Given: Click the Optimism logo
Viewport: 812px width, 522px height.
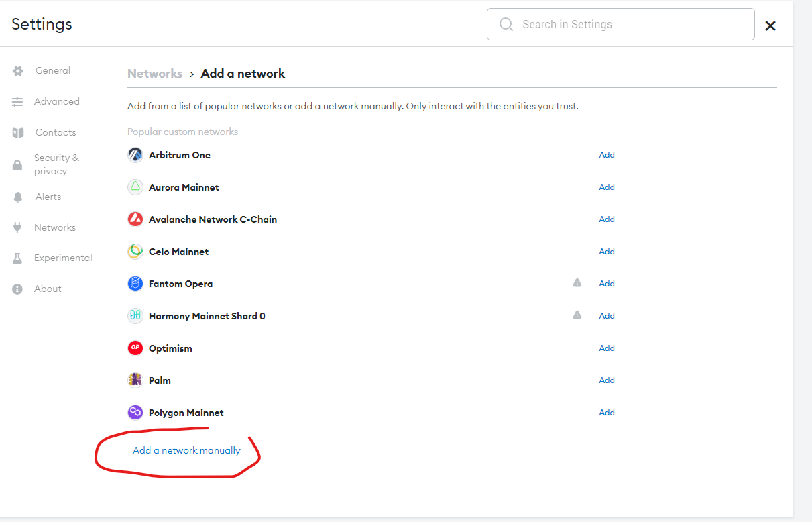Looking at the screenshot, I should pyautogui.click(x=135, y=348).
